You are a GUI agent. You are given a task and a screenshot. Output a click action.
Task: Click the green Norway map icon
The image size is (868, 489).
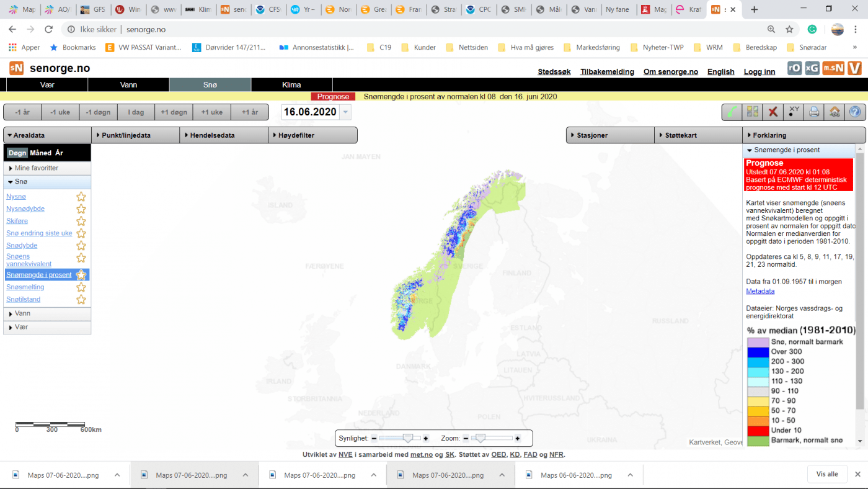(732, 112)
